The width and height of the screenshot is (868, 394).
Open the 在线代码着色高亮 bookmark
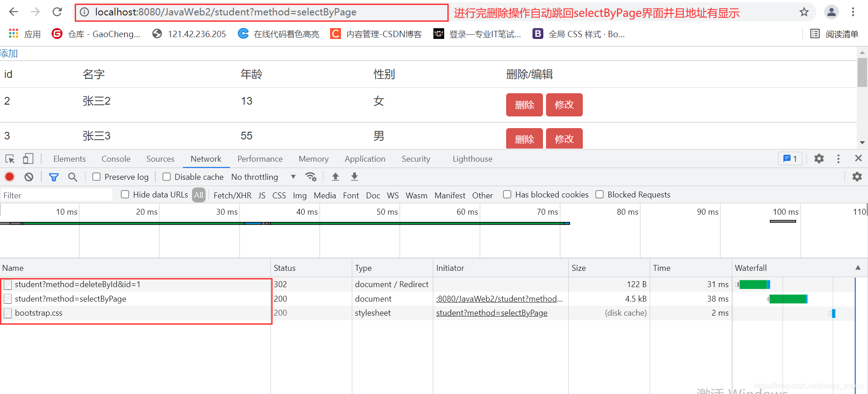click(x=278, y=34)
